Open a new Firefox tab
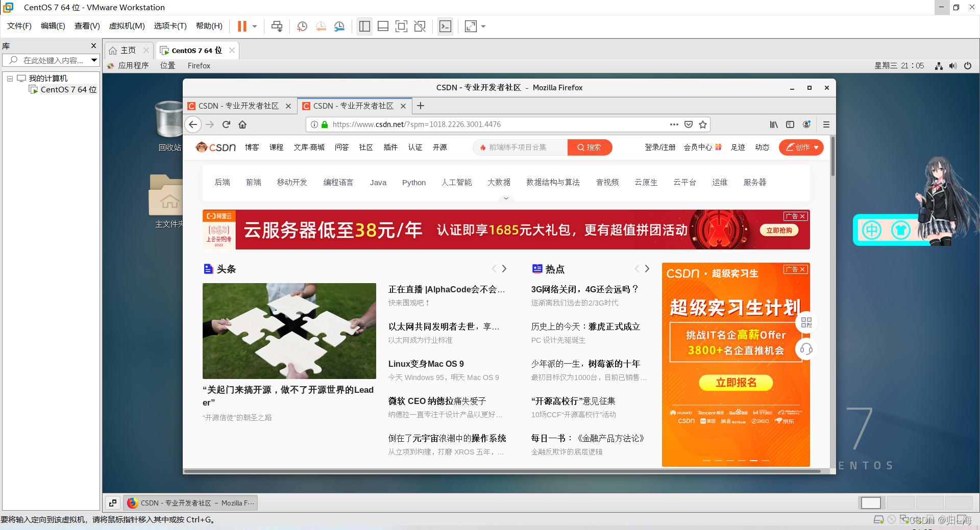The width and height of the screenshot is (980, 530). [x=421, y=106]
